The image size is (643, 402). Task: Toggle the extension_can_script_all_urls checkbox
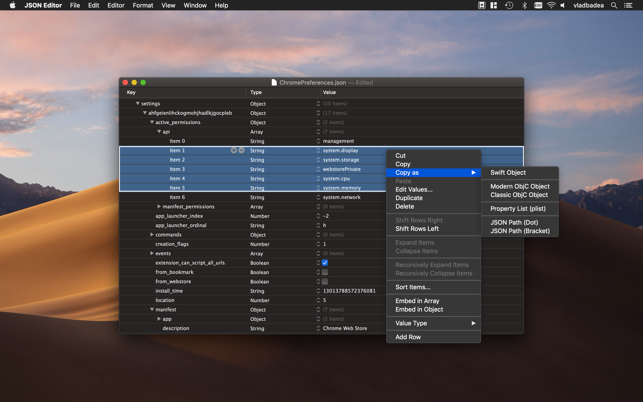(325, 263)
